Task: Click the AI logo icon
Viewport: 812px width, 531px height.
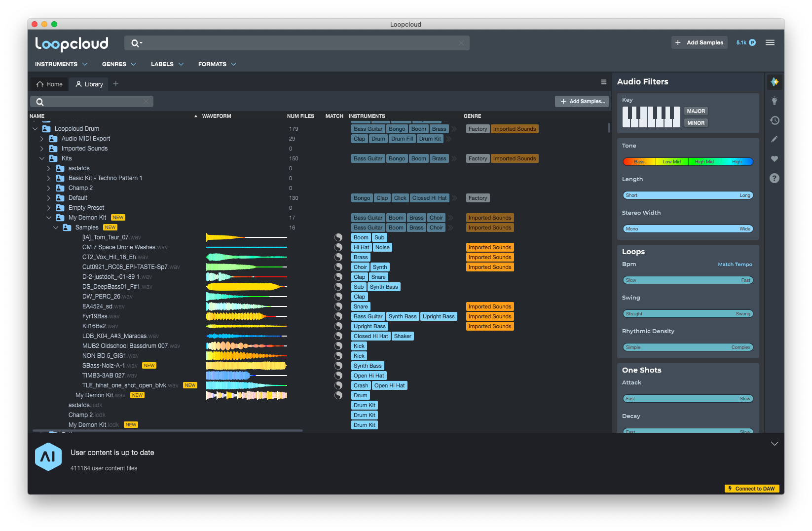Action: point(48,457)
